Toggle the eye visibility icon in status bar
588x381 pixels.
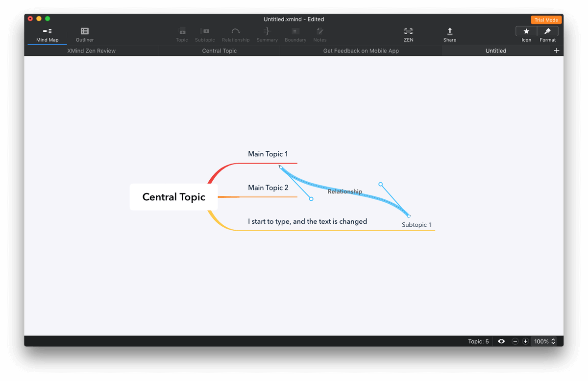(x=501, y=341)
